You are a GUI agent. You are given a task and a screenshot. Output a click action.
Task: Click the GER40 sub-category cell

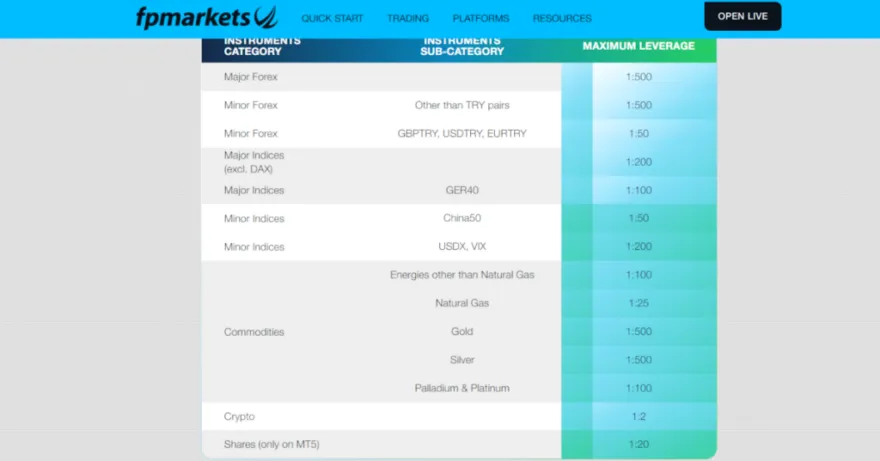pos(461,190)
